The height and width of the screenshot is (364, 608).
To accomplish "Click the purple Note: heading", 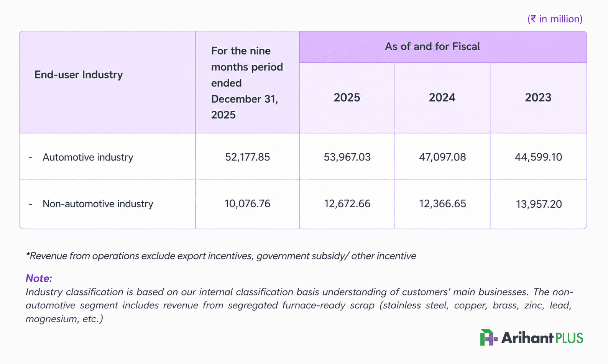I will pyautogui.click(x=39, y=278).
